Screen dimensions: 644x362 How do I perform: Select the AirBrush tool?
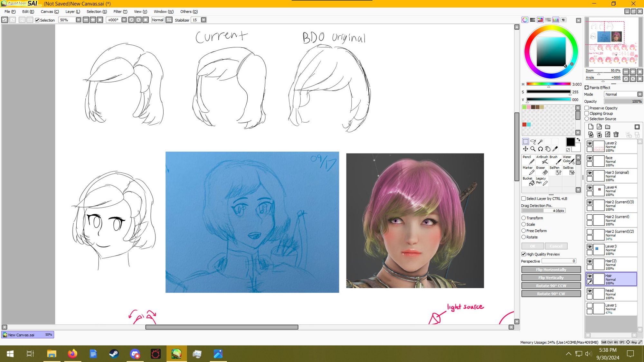pos(542,160)
